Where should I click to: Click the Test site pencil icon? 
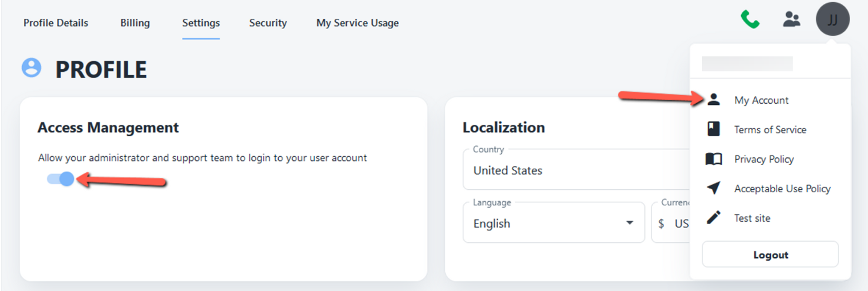pyautogui.click(x=713, y=218)
